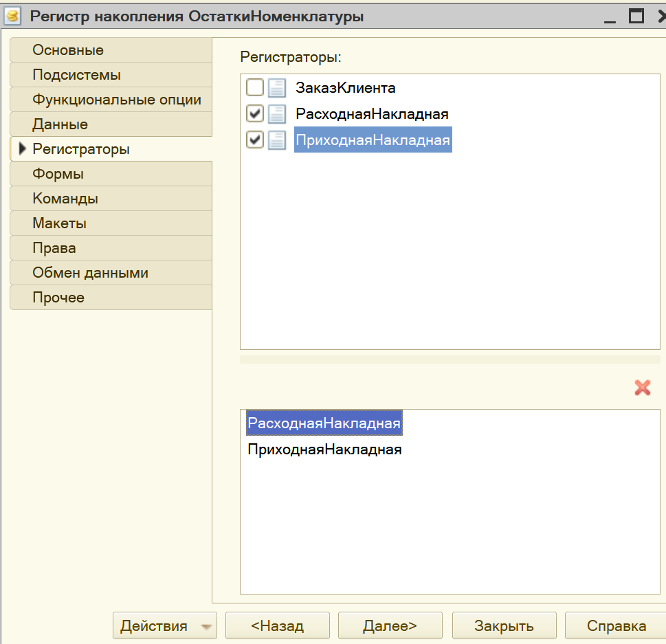Screen dimensions: 666x644
Task: Select РасходнаяНакладная in upper registrators list
Action: (372, 114)
